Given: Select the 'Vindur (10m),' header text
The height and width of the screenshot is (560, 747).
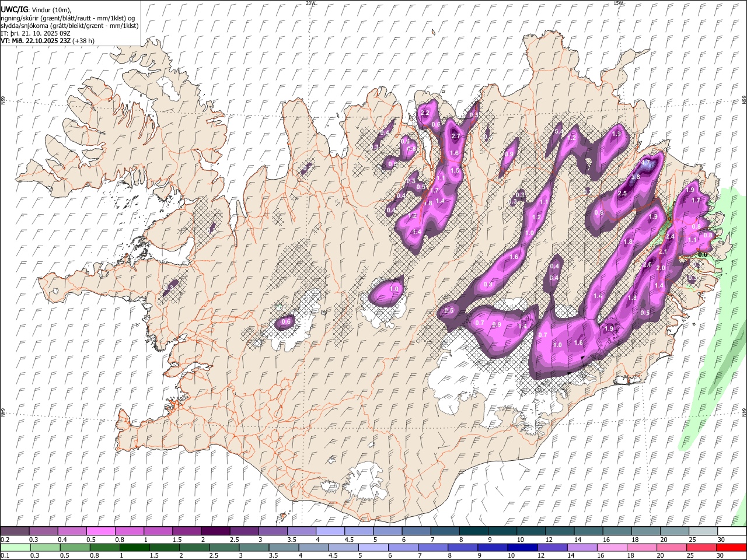Looking at the screenshot, I should coord(52,9).
